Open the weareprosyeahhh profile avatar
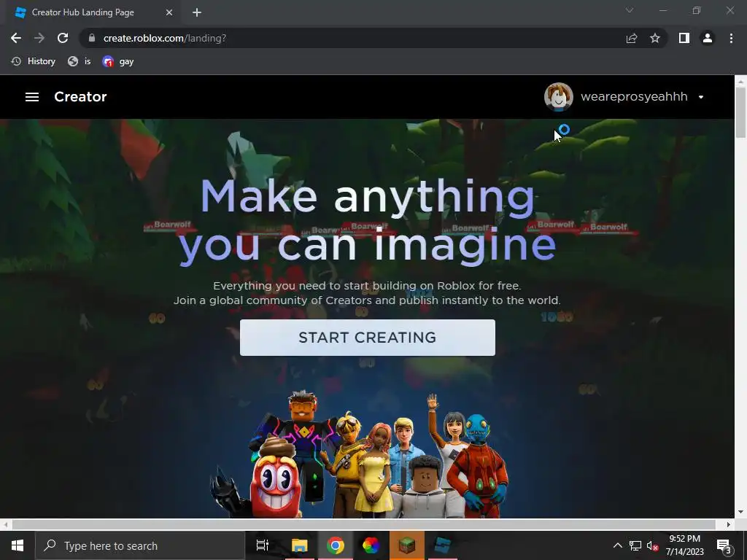This screenshot has height=560, width=747. [x=558, y=97]
